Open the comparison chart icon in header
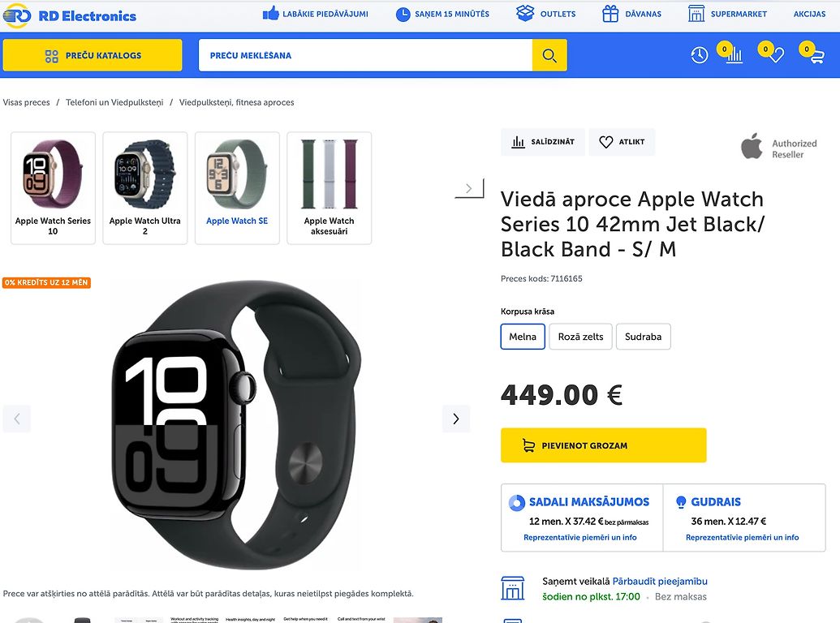Viewport: 840px width, 623px height. (x=734, y=54)
